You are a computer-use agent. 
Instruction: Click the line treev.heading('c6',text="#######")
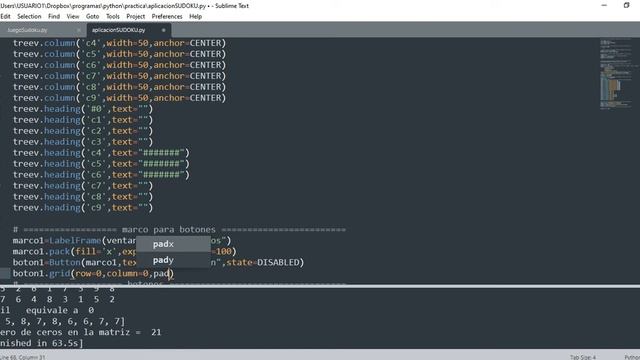[101, 175]
